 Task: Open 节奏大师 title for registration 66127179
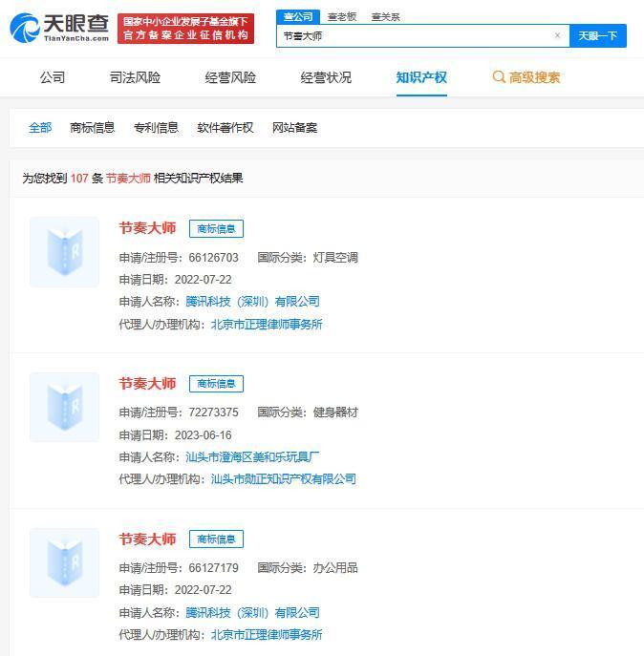coord(147,539)
